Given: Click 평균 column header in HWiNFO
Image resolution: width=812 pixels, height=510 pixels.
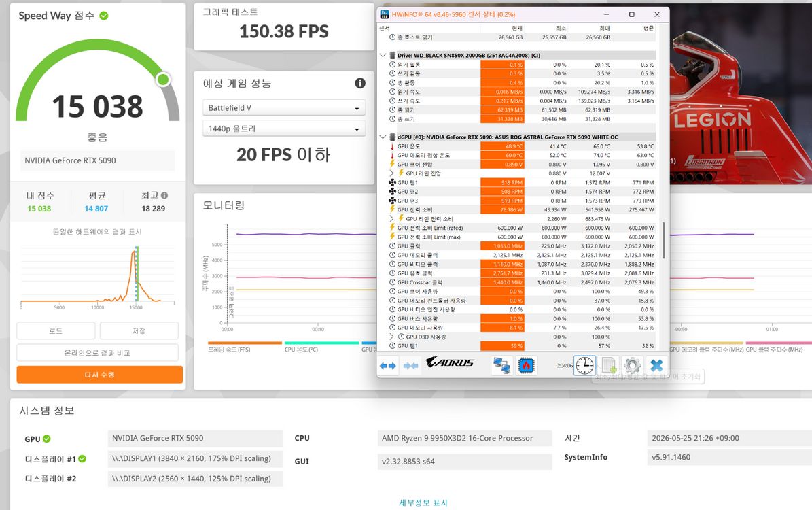Looking at the screenshot, I should pyautogui.click(x=648, y=28).
